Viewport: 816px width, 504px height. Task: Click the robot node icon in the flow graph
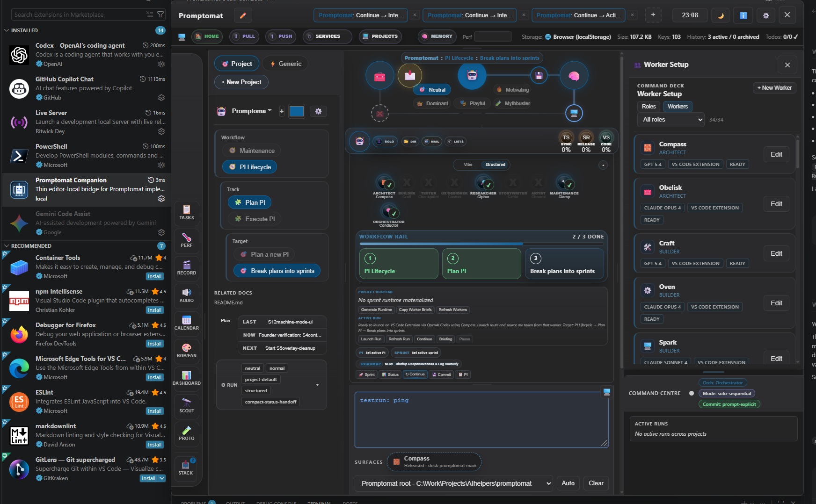472,75
